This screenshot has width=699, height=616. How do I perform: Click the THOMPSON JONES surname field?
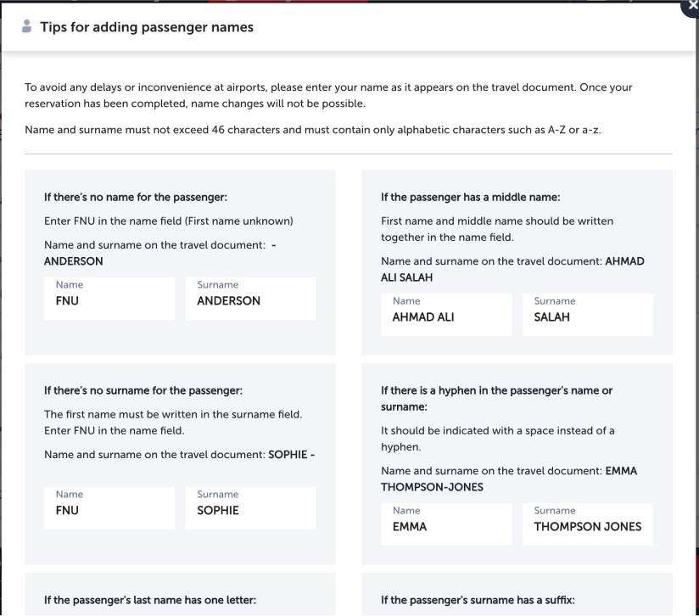pos(588,524)
